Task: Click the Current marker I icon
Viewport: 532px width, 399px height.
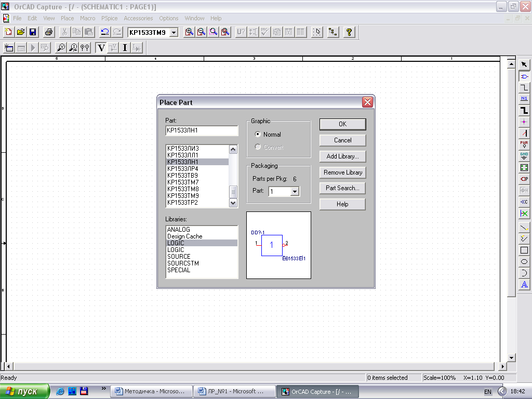Action: 125,48
